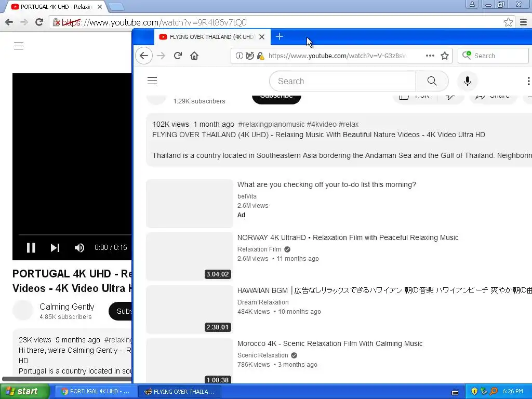The height and width of the screenshot is (399, 532).
Task: Open Relaxation Film channel
Action: [259, 249]
